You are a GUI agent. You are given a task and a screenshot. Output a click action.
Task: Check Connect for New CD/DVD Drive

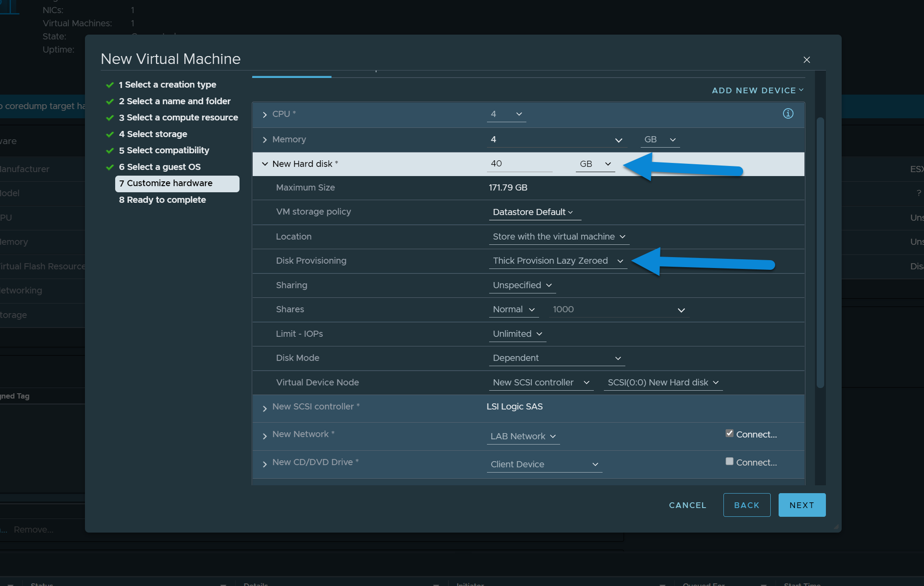(x=729, y=462)
